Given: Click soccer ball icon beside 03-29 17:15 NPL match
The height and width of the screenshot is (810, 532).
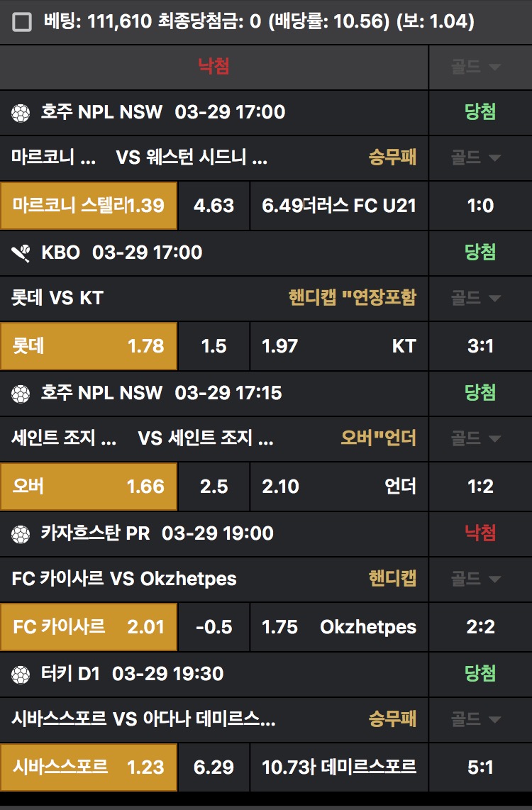Looking at the screenshot, I should (x=21, y=393).
